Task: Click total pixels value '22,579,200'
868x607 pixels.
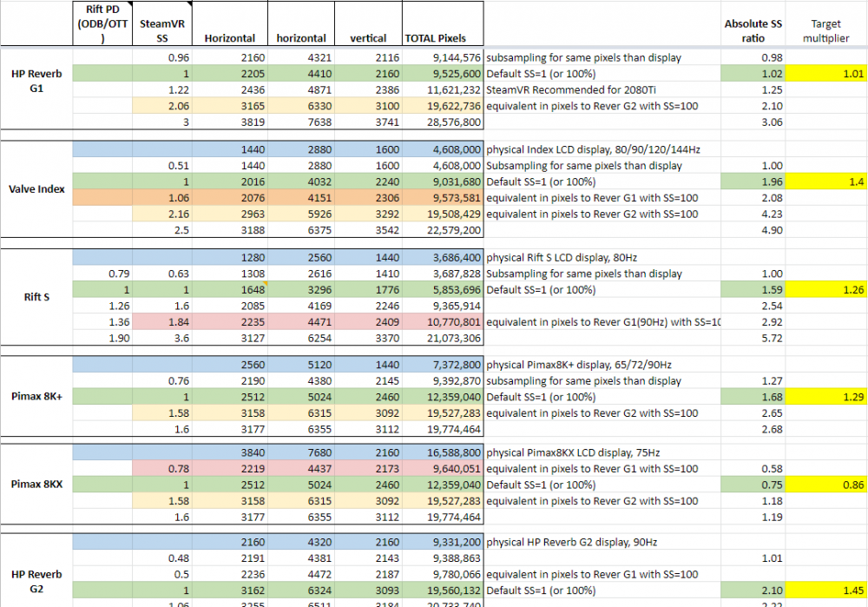Action: pos(443,230)
